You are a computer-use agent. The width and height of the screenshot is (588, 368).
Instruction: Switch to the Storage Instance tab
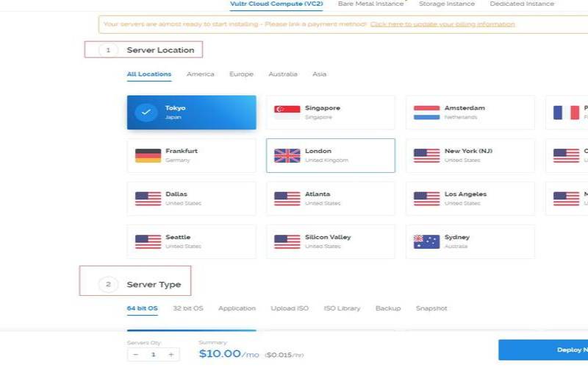(x=447, y=4)
